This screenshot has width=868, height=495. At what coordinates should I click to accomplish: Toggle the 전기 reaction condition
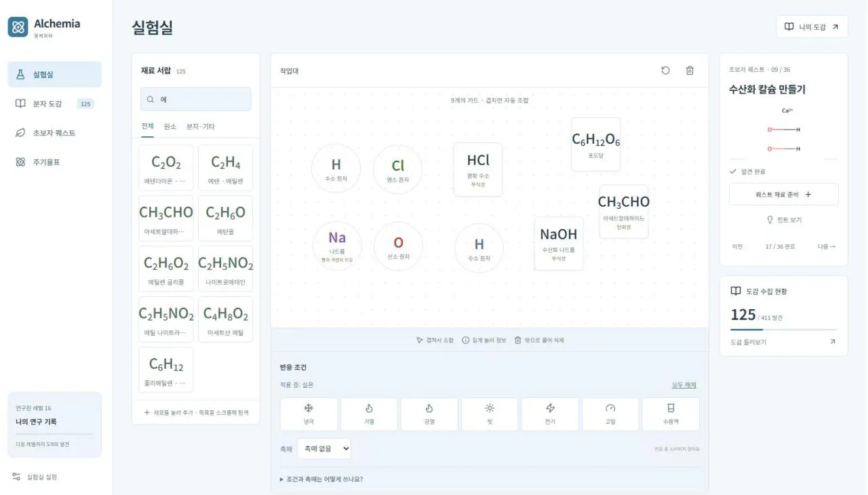[550, 414]
